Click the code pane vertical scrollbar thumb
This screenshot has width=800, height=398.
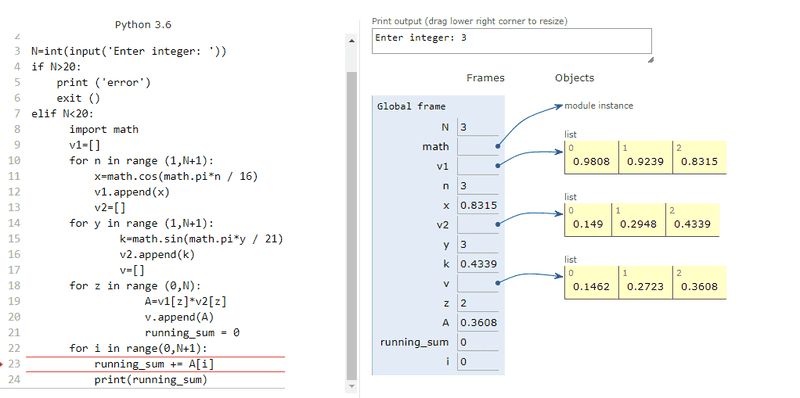351,226
